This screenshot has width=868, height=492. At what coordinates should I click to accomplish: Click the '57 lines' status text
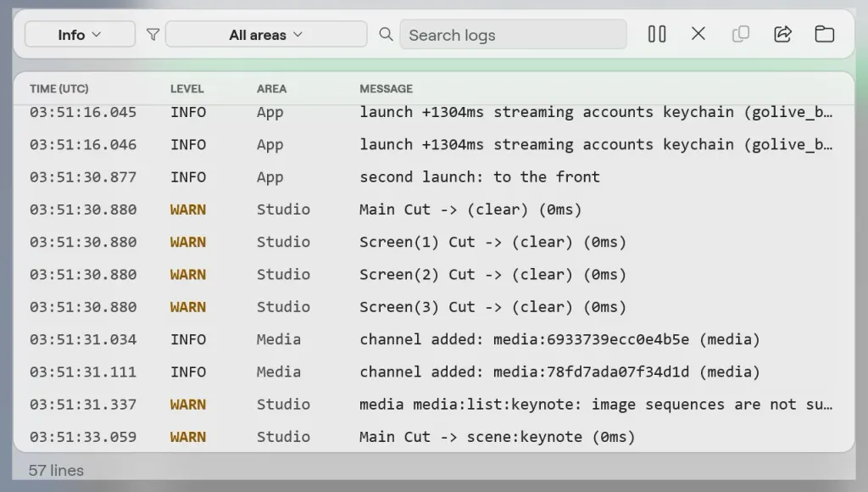(57, 471)
